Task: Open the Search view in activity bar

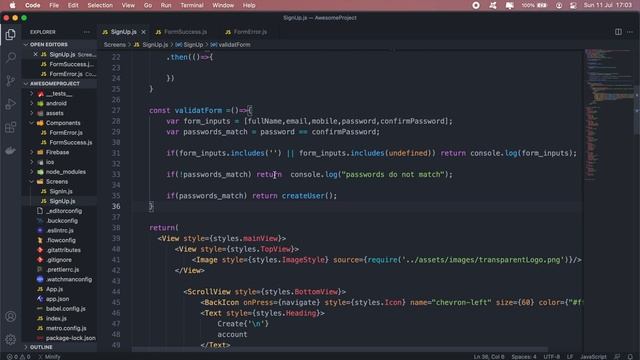Action: click(11, 57)
